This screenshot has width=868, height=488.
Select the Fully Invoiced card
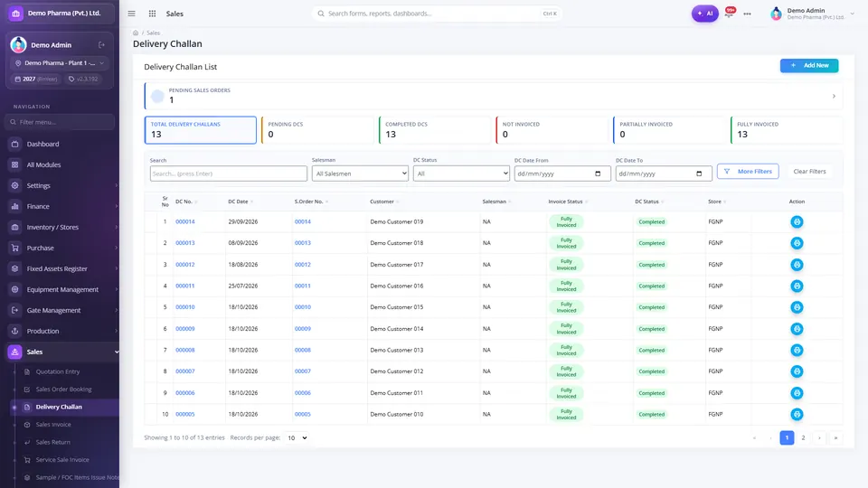(x=787, y=130)
